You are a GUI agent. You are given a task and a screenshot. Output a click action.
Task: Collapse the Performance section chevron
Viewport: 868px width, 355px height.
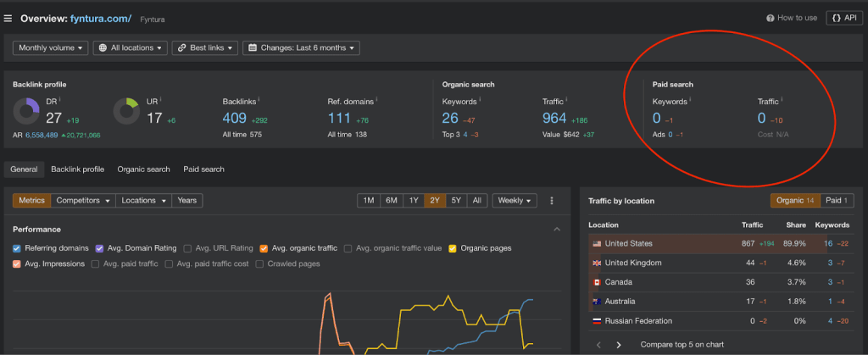pyautogui.click(x=557, y=230)
